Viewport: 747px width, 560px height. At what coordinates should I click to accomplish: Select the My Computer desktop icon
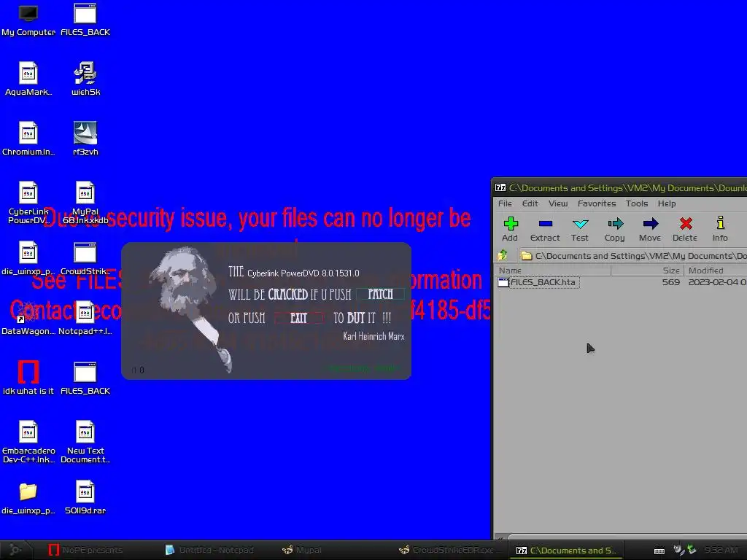click(28, 20)
